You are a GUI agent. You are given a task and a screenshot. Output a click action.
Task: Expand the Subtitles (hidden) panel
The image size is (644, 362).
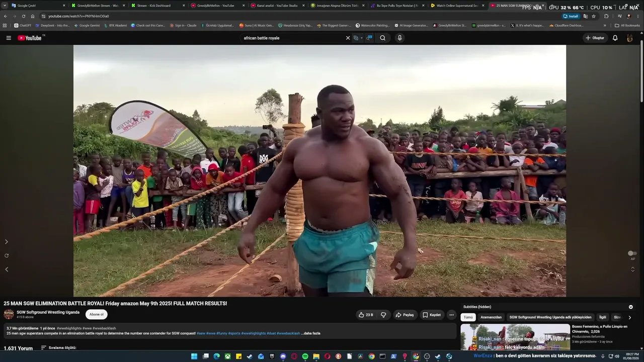(630, 307)
